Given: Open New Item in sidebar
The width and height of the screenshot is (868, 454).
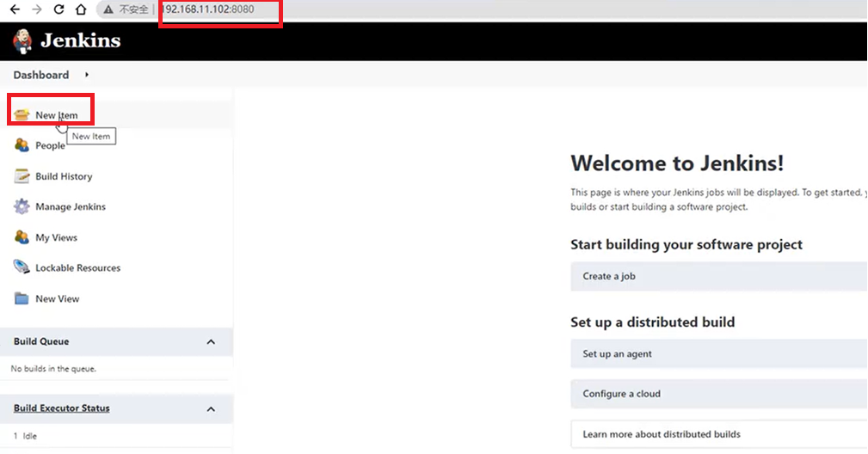Looking at the screenshot, I should tap(57, 115).
